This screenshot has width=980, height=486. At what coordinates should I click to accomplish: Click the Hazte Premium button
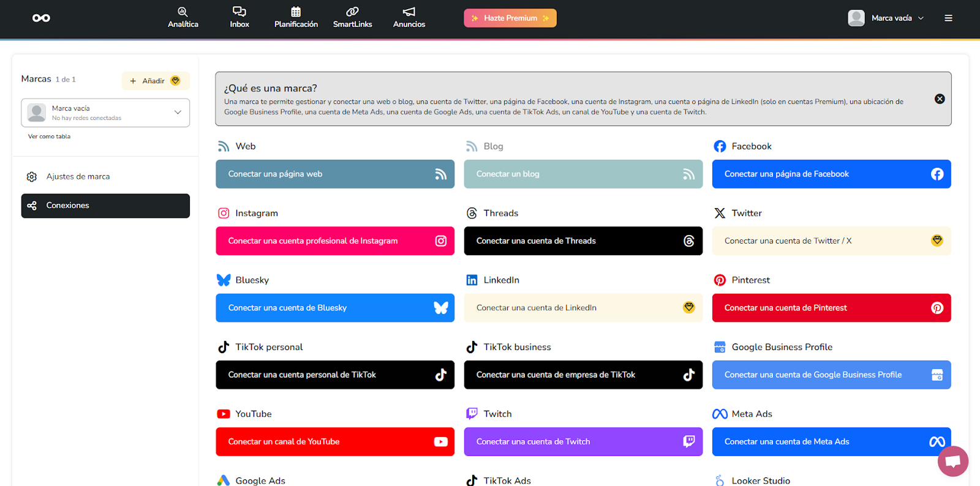510,18
